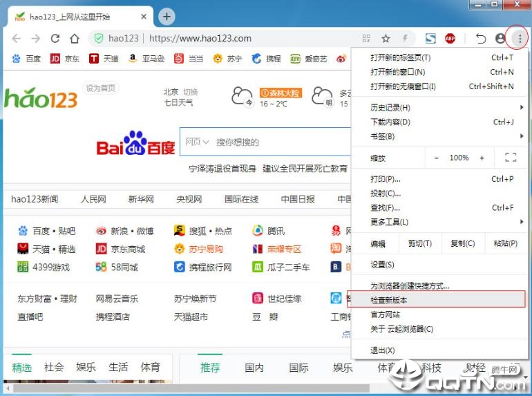This screenshot has height=396, width=532.
Task: Click 粘贴(P) in the edit row
Action: pos(506,243)
